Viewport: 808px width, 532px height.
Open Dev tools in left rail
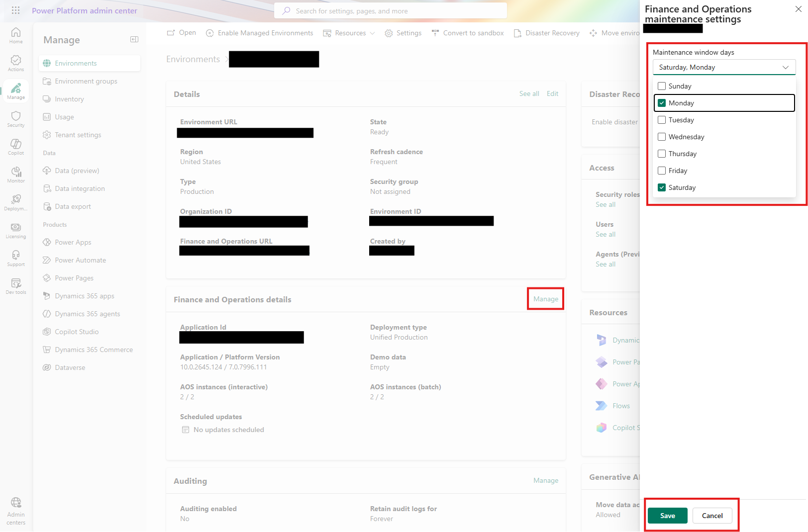pyautogui.click(x=16, y=286)
